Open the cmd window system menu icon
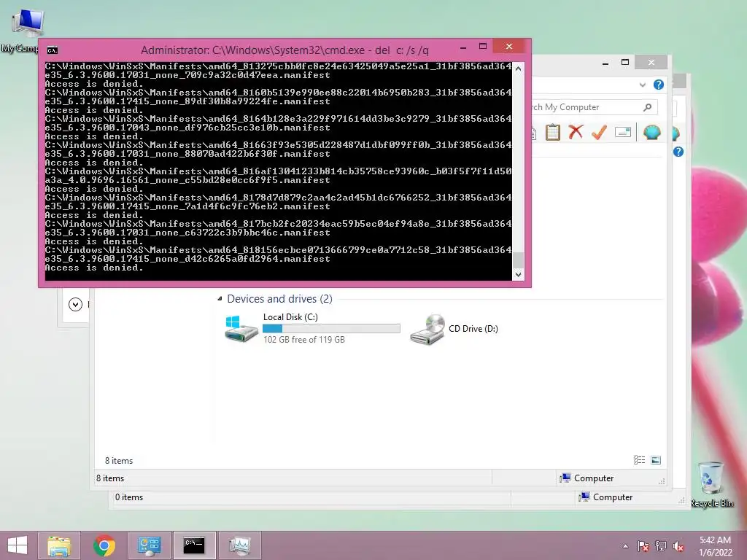747x560 pixels. point(53,50)
